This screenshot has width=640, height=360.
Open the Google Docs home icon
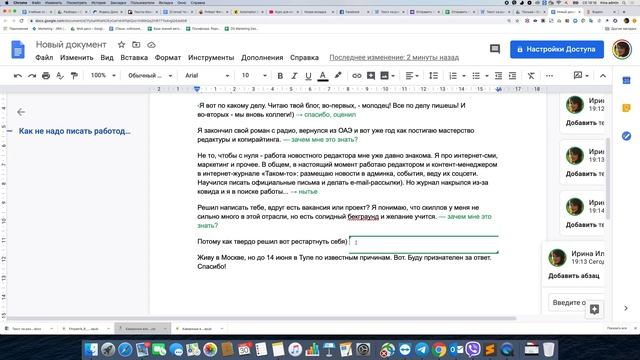pos(18,49)
